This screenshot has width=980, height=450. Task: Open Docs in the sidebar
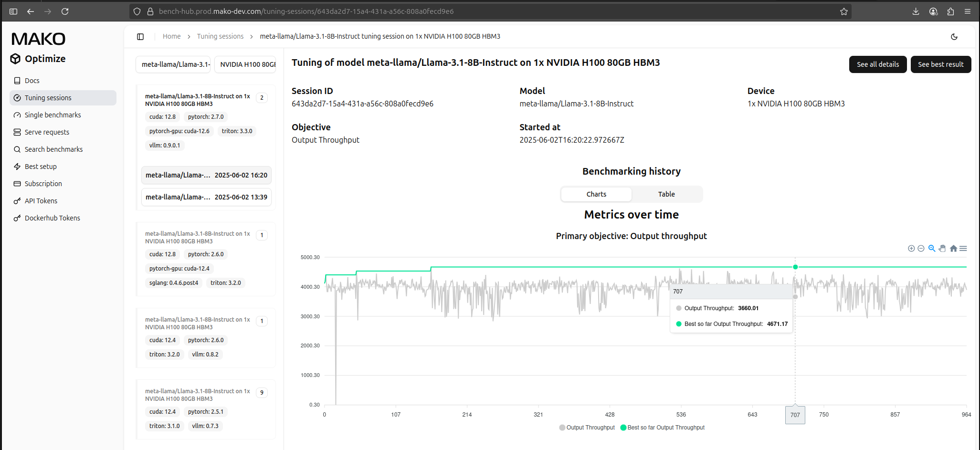(x=63, y=81)
